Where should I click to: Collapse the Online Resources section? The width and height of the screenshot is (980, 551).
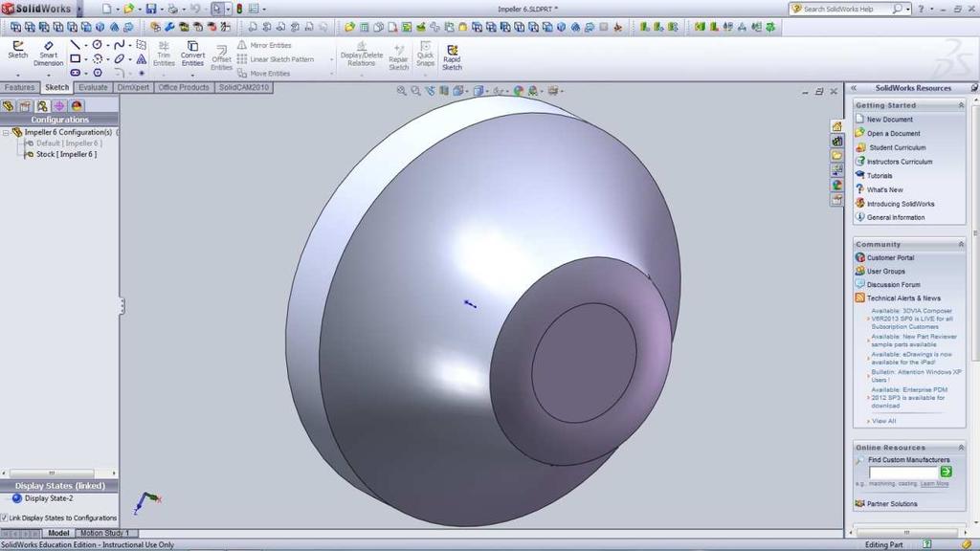[961, 448]
